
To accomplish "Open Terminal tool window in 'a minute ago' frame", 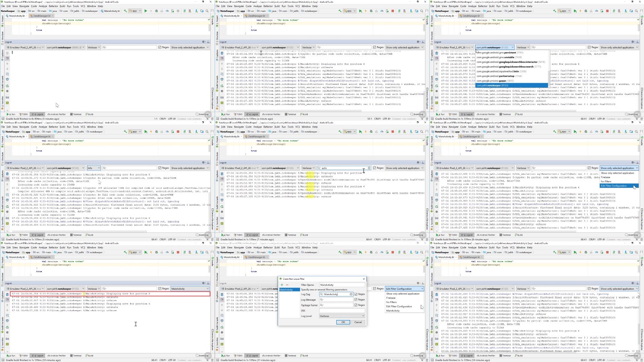I will (x=291, y=115).
